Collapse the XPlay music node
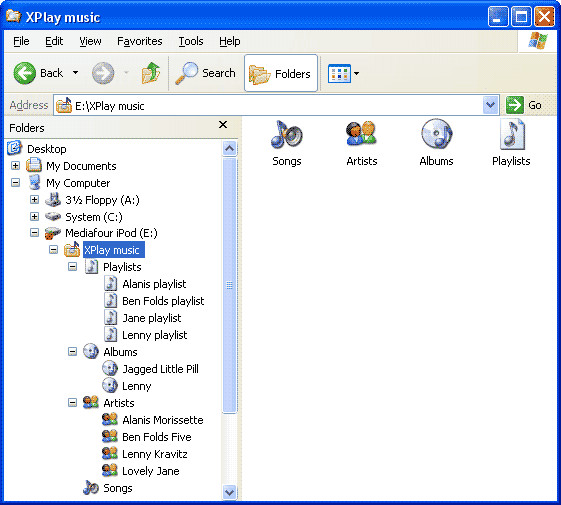Screen dimensions: 561x505 [x=53, y=249]
